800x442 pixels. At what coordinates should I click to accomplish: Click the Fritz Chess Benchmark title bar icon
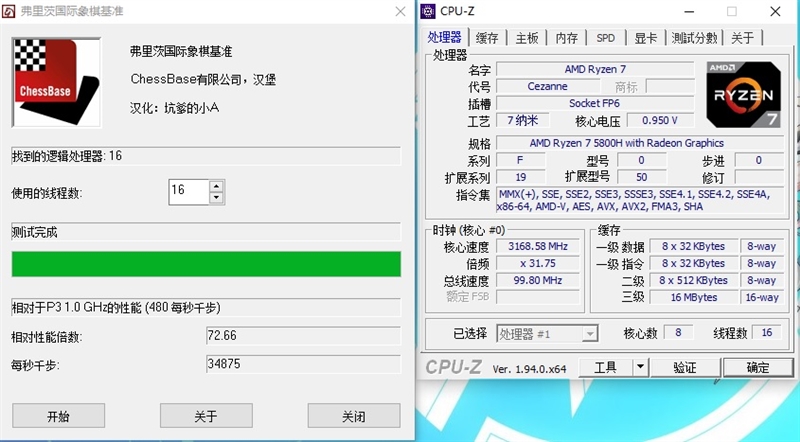pos(9,11)
